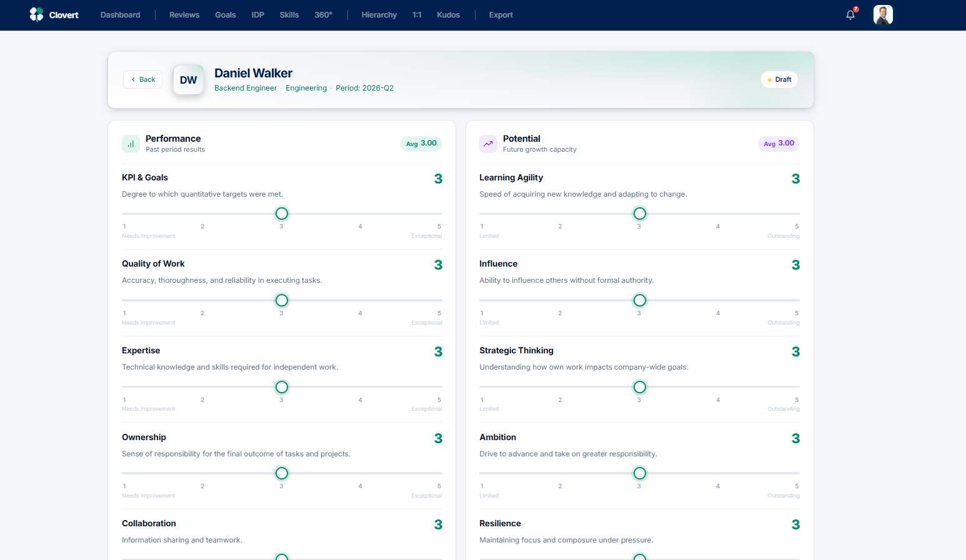Click the Collaboration criterion title
966x560 pixels.
(x=149, y=524)
